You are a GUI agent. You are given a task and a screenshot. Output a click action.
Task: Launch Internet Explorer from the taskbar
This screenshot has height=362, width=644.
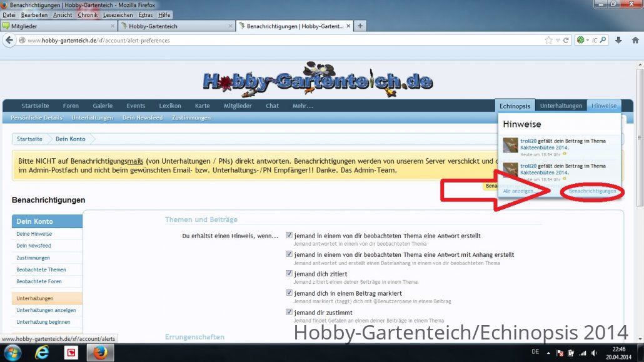pos(42,353)
